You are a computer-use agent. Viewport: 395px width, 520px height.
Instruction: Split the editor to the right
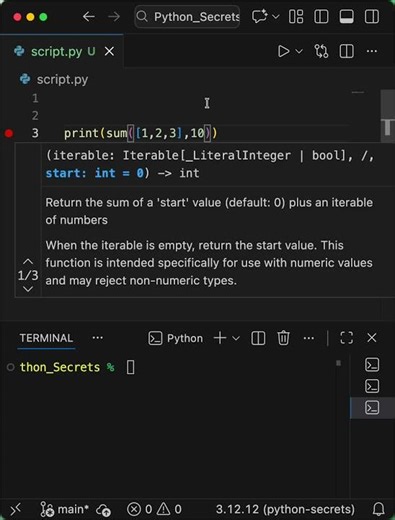(347, 51)
